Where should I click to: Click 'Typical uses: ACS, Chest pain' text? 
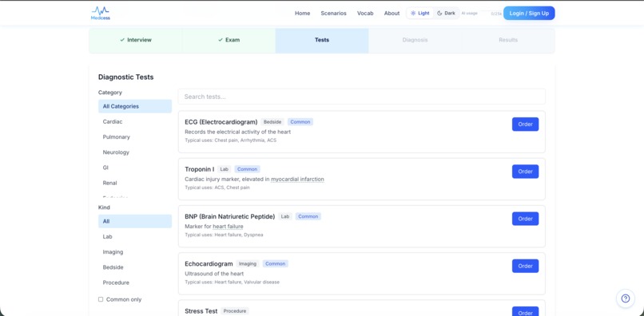tap(217, 188)
